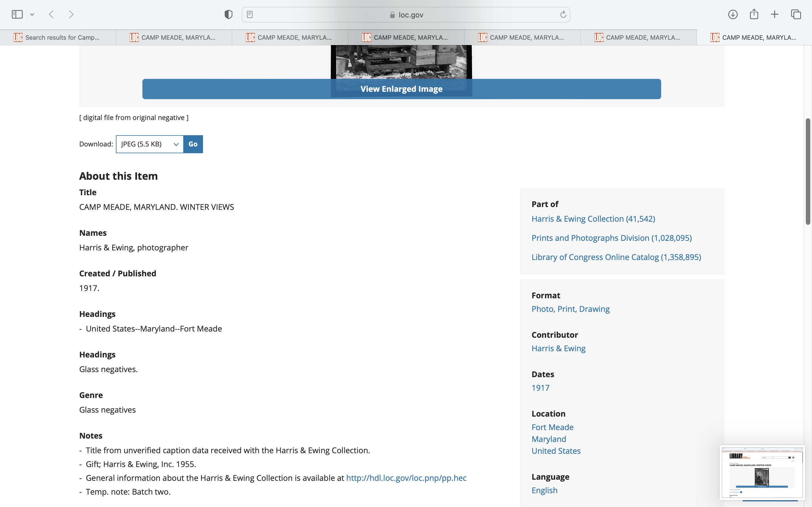Open a new tab with plus icon
Screen dimensions: 812x507
[775, 14]
